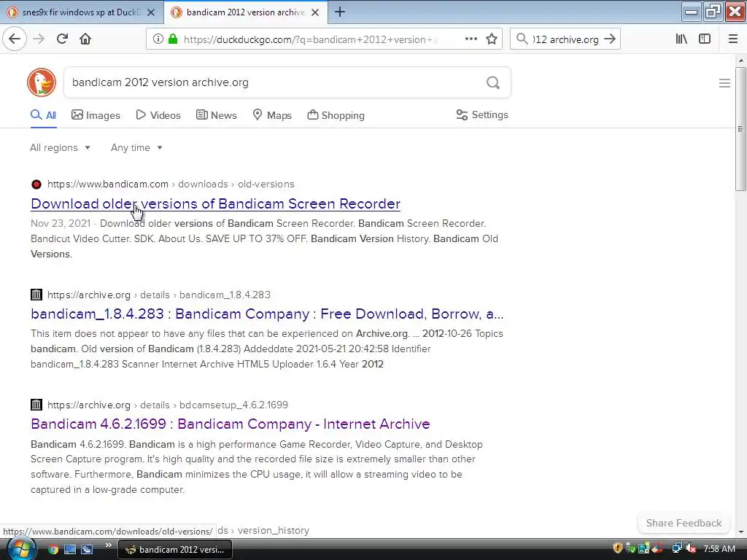The height and width of the screenshot is (560, 747).
Task: Click bandicam 2012 taskbar window button
Action: (174, 550)
